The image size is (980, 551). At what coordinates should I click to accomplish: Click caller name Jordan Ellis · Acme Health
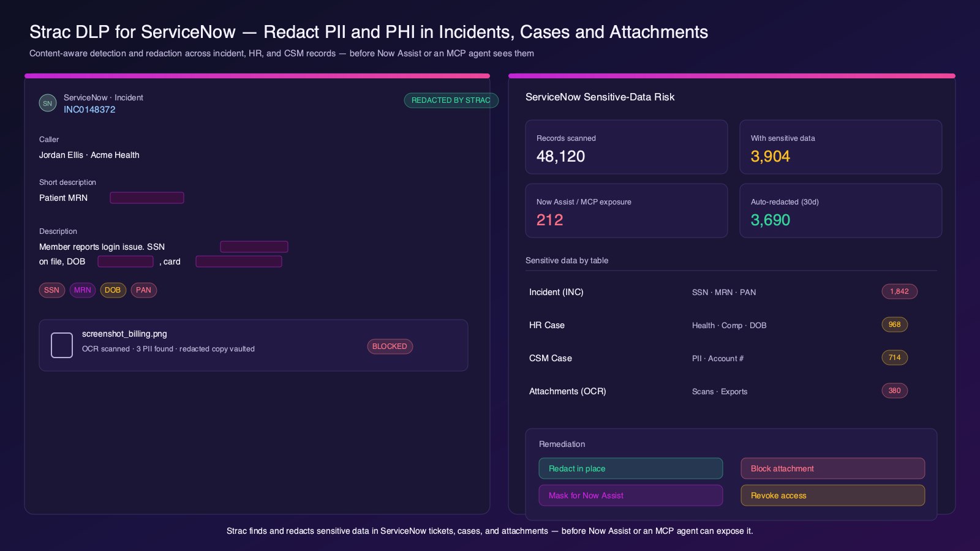[x=89, y=155]
